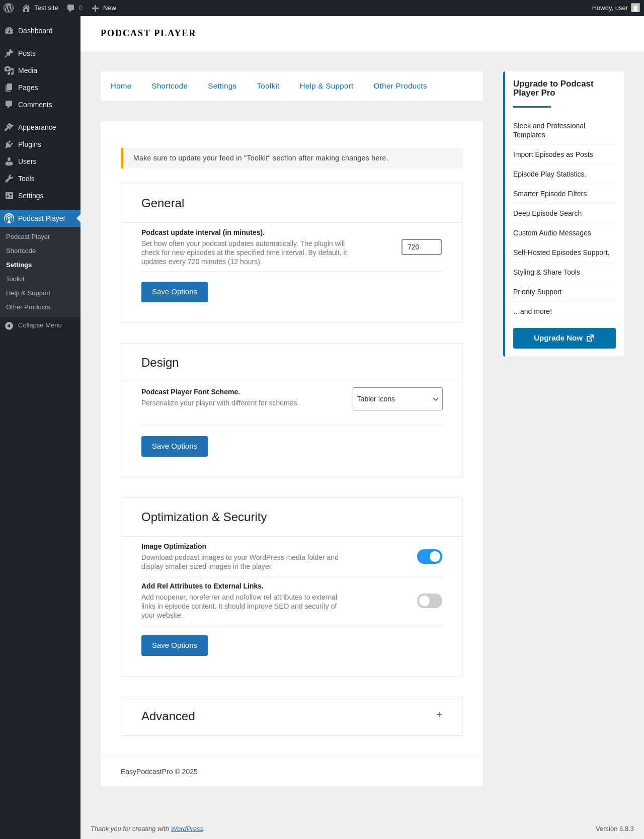Viewport: 644px width, 839px height.
Task: Switch to the Shortcode tab
Action: point(170,86)
